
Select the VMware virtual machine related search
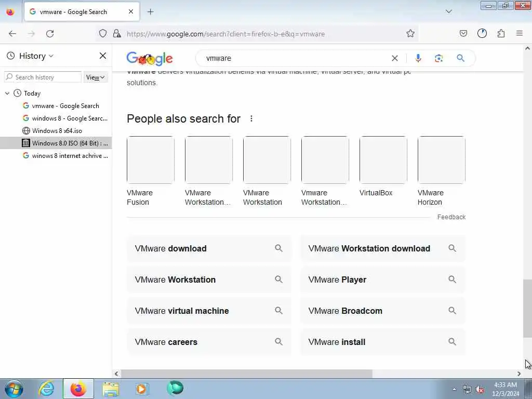tap(209, 311)
